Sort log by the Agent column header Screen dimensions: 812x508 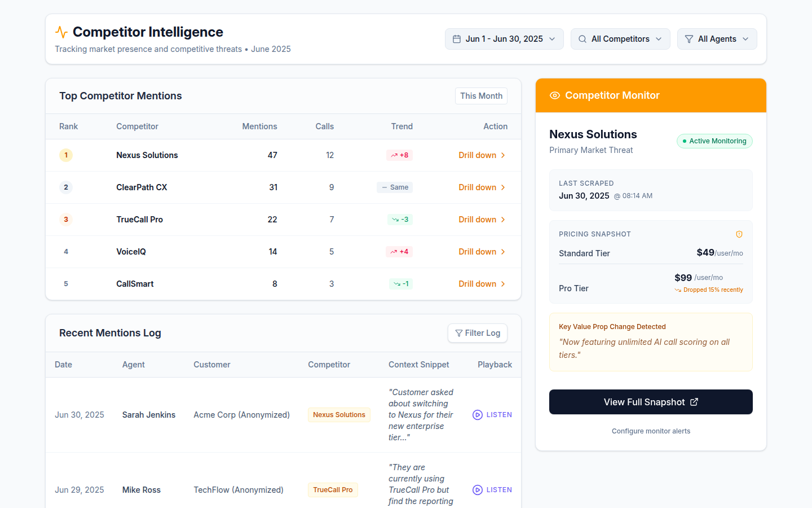134,365
